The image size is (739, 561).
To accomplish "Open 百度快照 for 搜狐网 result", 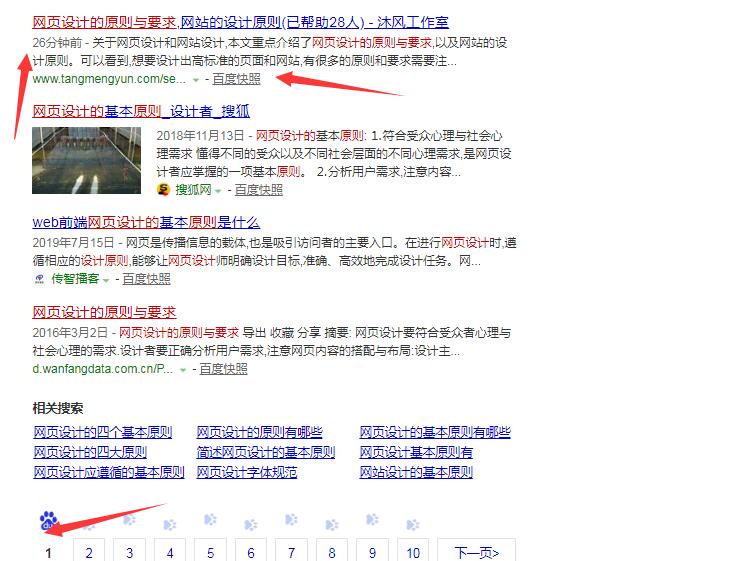I will tap(259, 190).
